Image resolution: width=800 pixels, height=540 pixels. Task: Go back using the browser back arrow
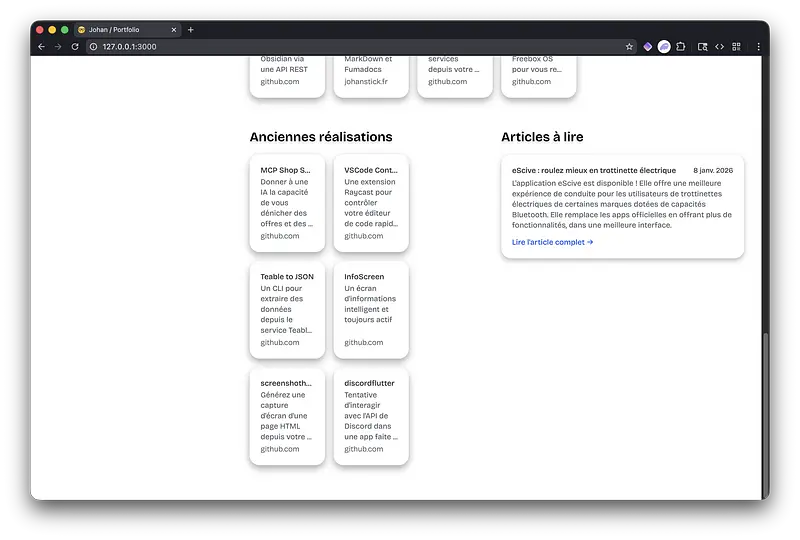(41, 46)
